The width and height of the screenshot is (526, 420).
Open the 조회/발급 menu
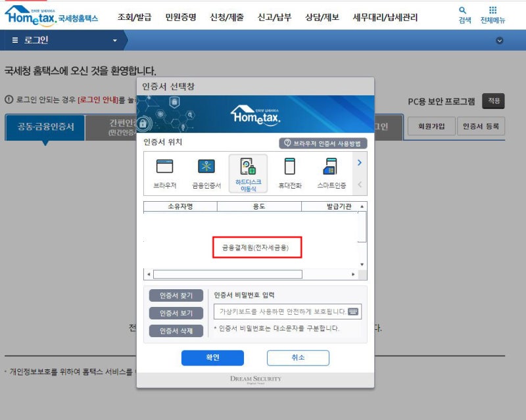[135, 17]
